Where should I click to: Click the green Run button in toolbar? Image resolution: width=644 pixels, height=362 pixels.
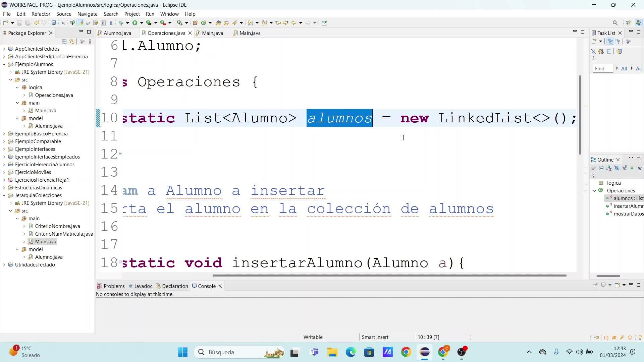pos(135,23)
